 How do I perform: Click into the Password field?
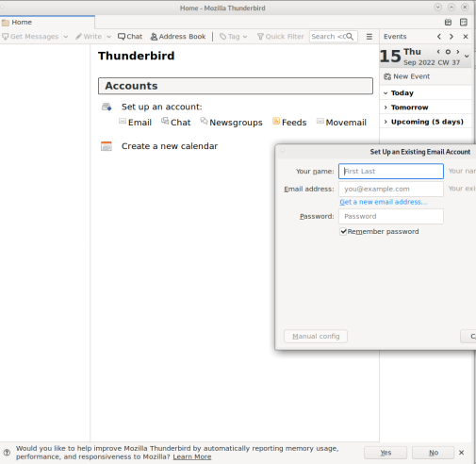coord(391,216)
